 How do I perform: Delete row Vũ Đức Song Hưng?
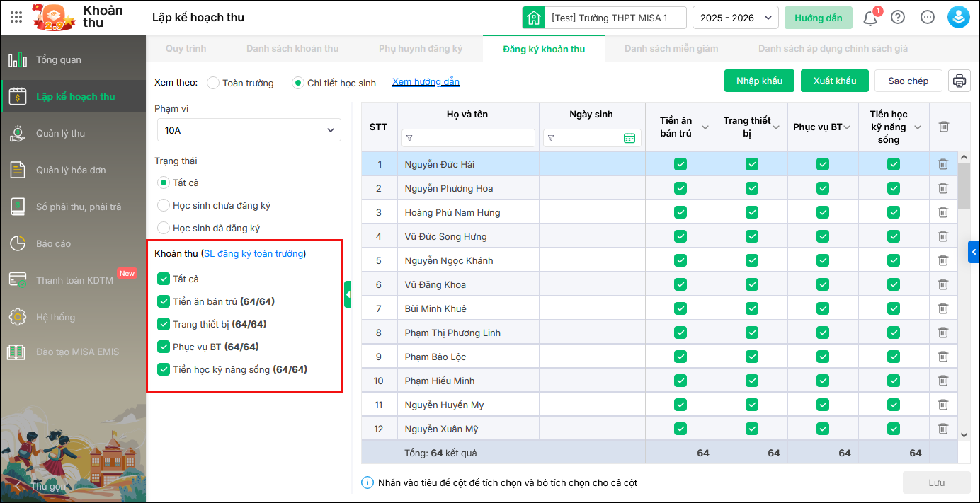(943, 236)
